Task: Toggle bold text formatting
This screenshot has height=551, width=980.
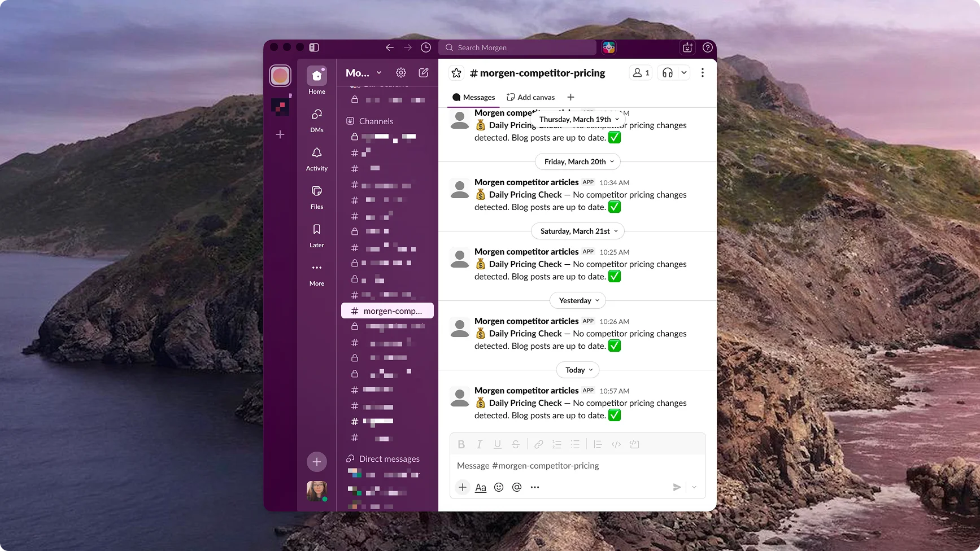Action: click(461, 444)
